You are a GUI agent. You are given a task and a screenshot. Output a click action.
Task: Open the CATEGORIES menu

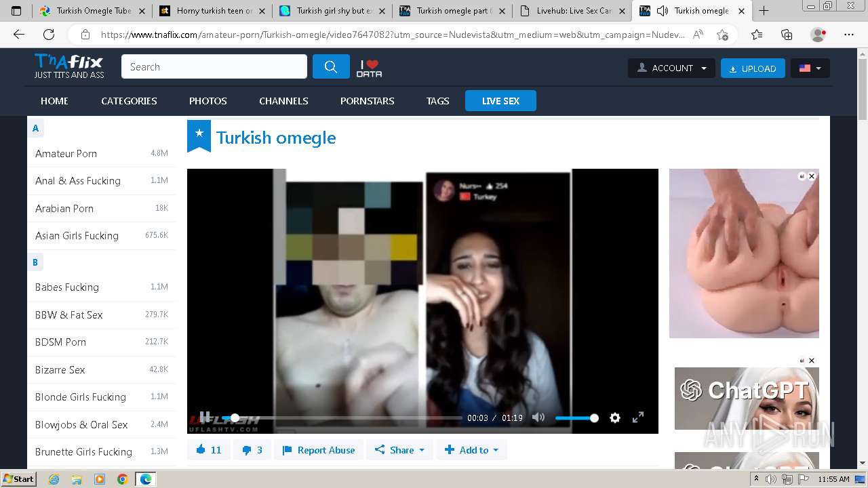coord(129,101)
